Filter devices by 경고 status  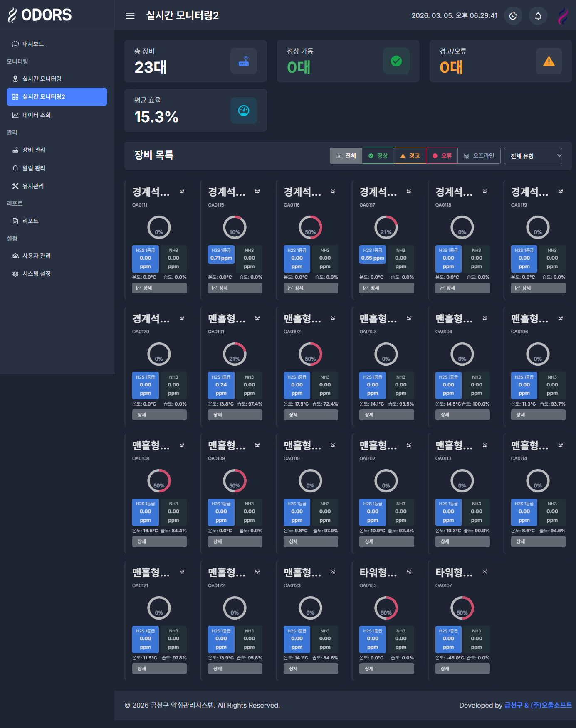pos(410,156)
